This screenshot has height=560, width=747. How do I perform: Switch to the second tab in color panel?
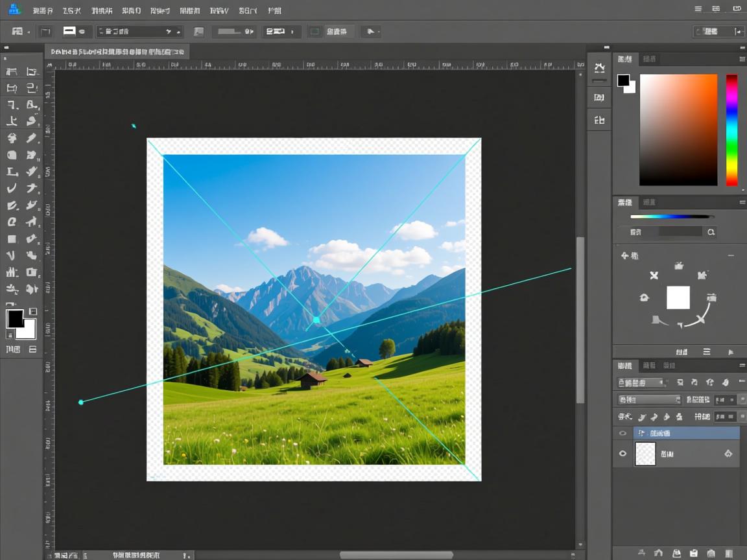(x=649, y=59)
